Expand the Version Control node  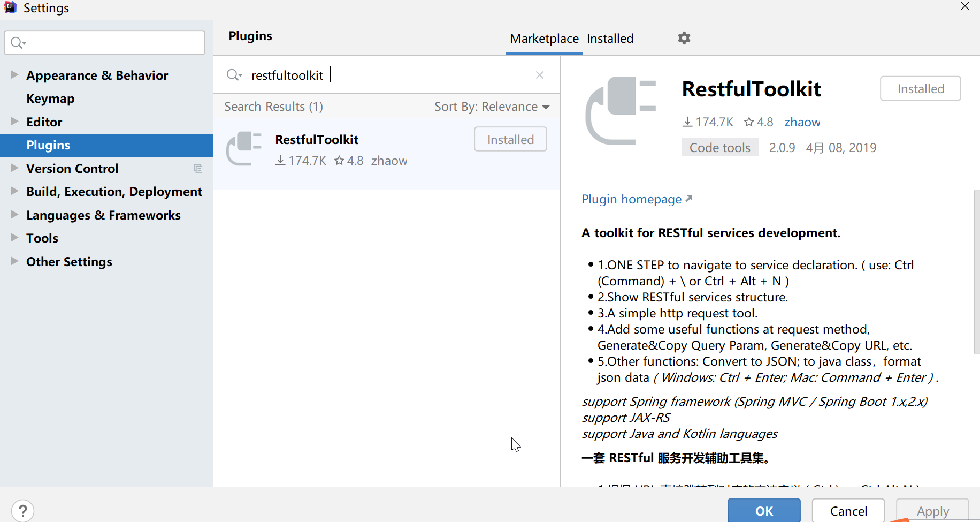click(14, 168)
